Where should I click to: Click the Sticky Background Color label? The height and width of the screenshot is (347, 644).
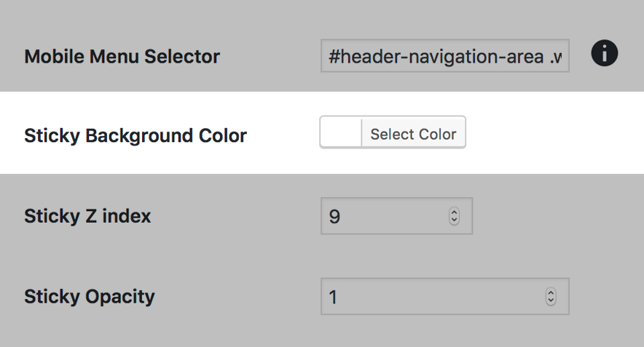click(x=136, y=135)
